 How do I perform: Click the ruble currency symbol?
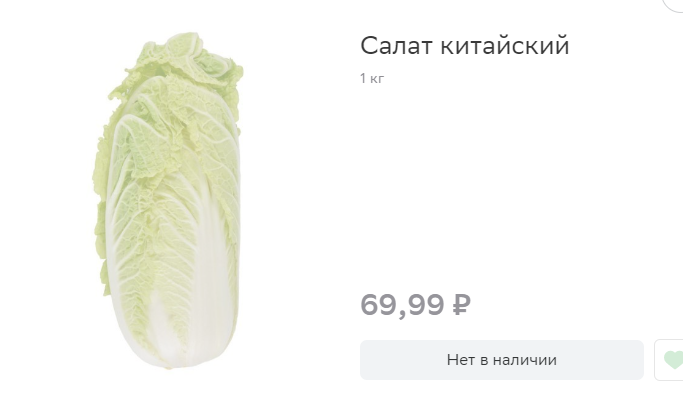[x=462, y=304]
